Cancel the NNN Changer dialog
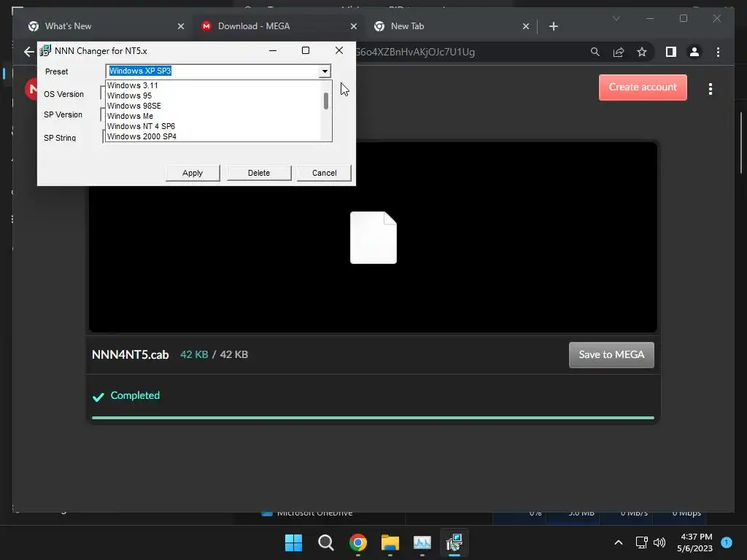 point(324,173)
